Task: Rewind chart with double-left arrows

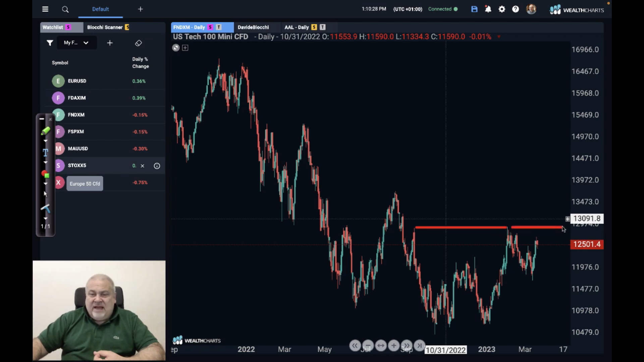Action: pos(355,346)
